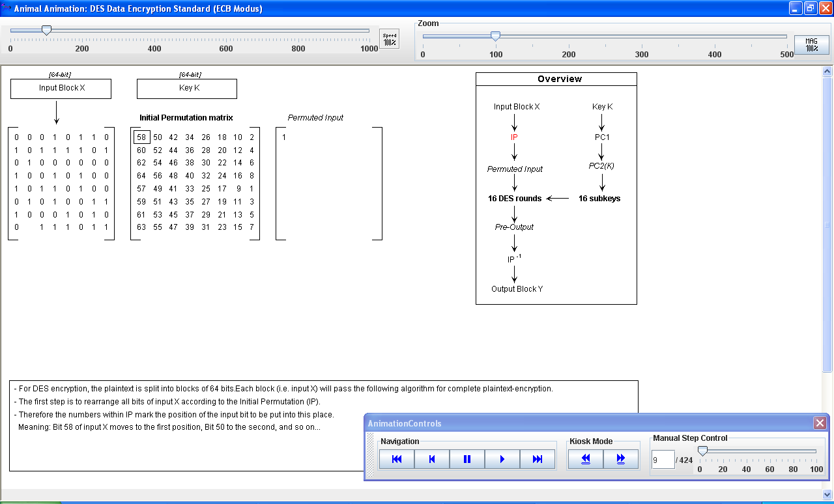Click the AnimationControls drag handle grip

(371, 456)
